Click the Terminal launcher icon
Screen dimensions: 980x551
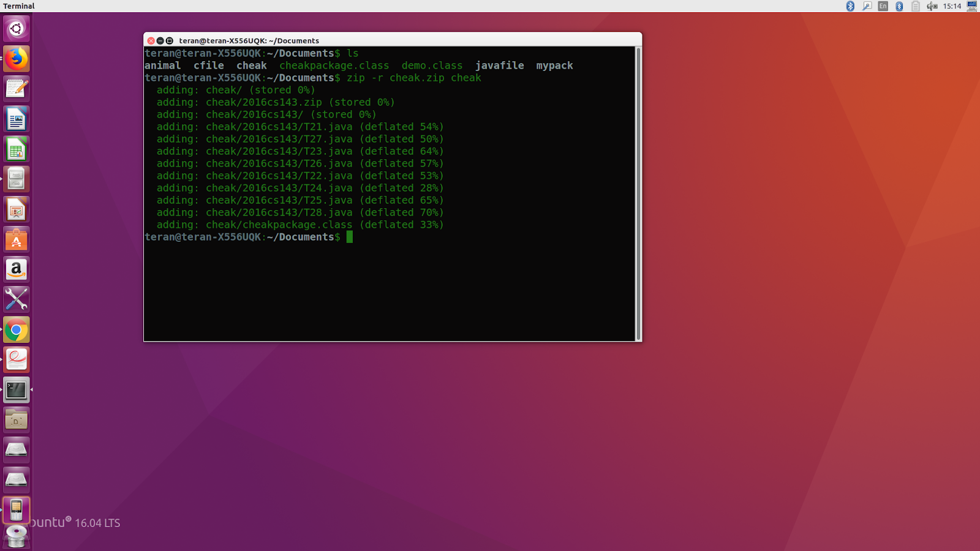coord(17,389)
